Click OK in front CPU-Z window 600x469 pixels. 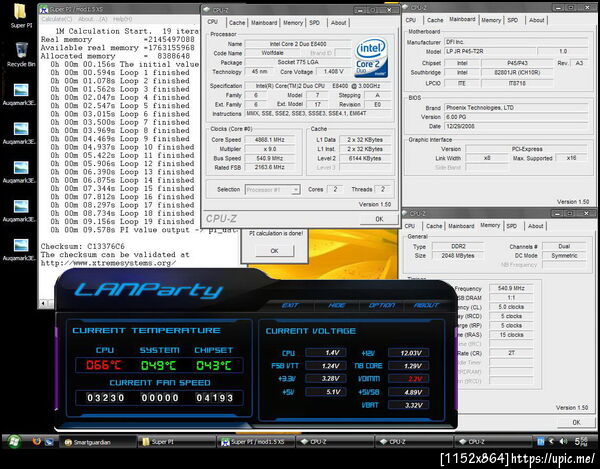(x=379, y=219)
